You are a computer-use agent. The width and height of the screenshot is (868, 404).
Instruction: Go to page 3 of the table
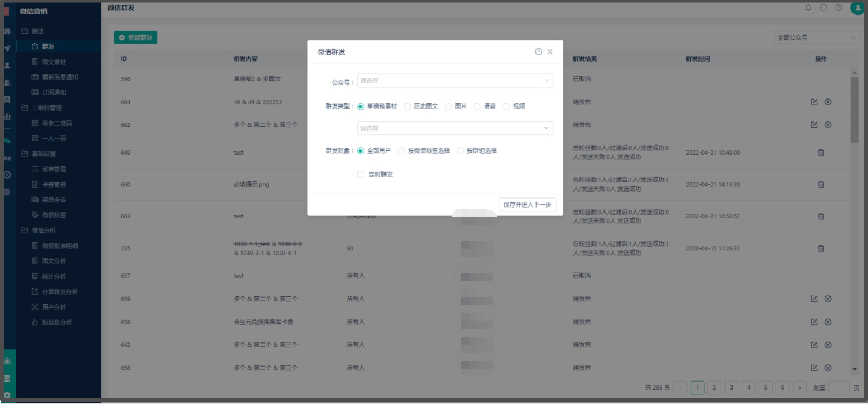(731, 387)
